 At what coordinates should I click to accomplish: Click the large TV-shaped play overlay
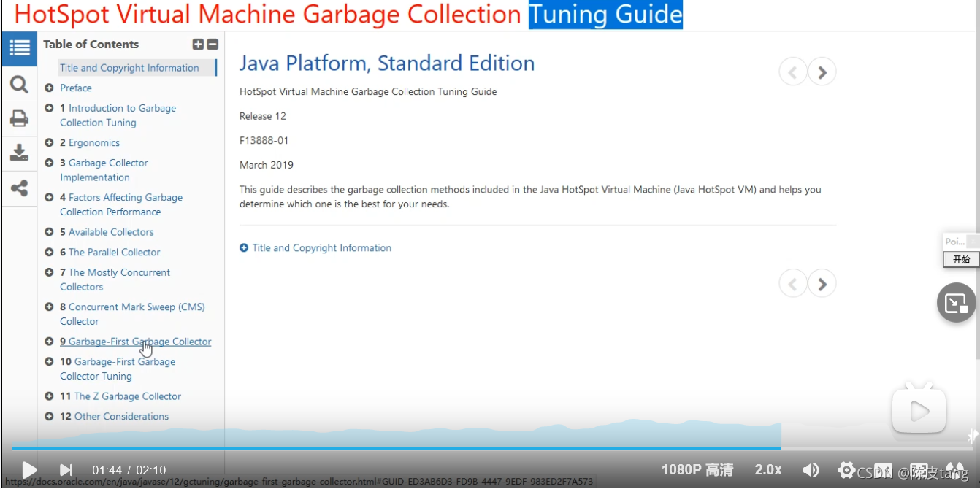919,409
